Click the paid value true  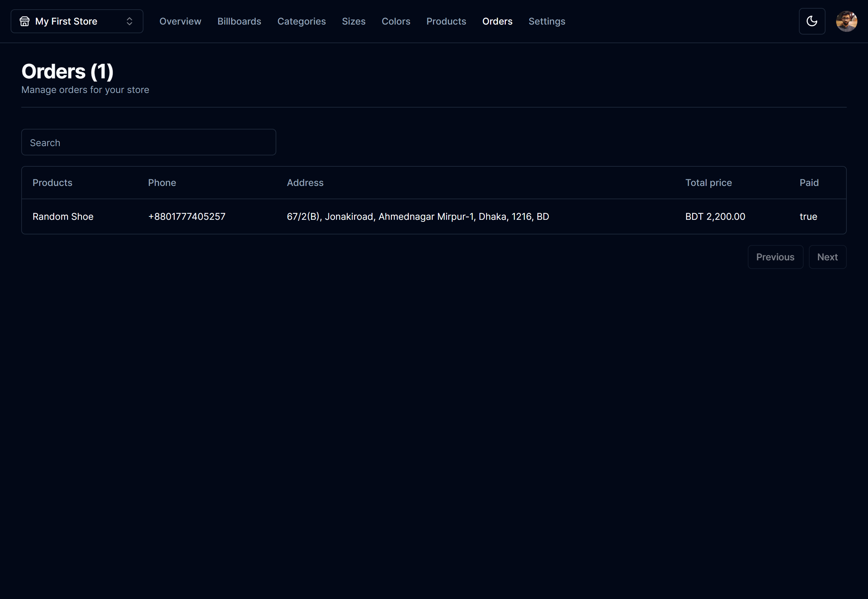pyautogui.click(x=808, y=216)
